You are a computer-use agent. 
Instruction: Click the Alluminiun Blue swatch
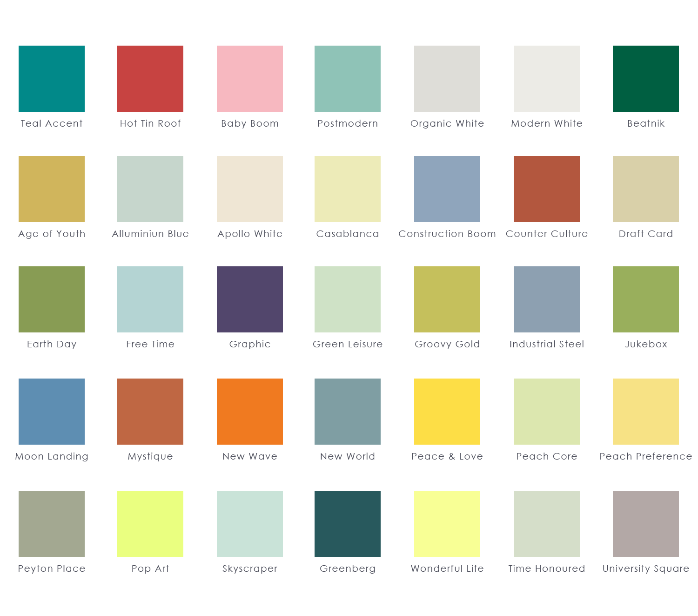(150, 189)
